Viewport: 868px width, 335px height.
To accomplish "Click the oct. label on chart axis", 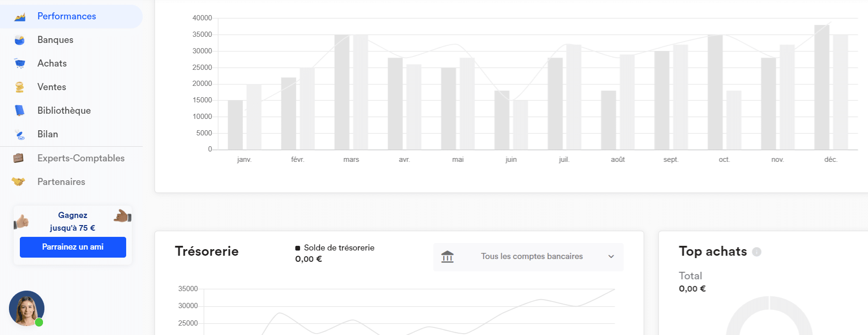I will click(x=724, y=159).
